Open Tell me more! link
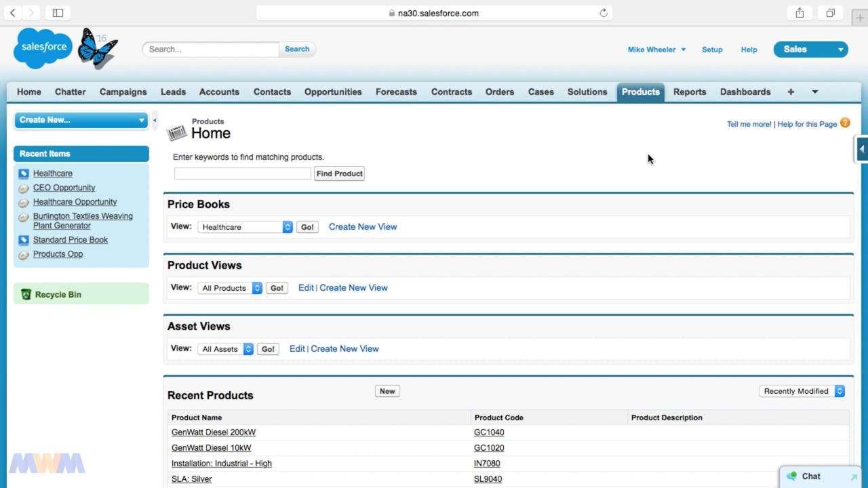Screen dimensions: 868x488 tap(749, 124)
